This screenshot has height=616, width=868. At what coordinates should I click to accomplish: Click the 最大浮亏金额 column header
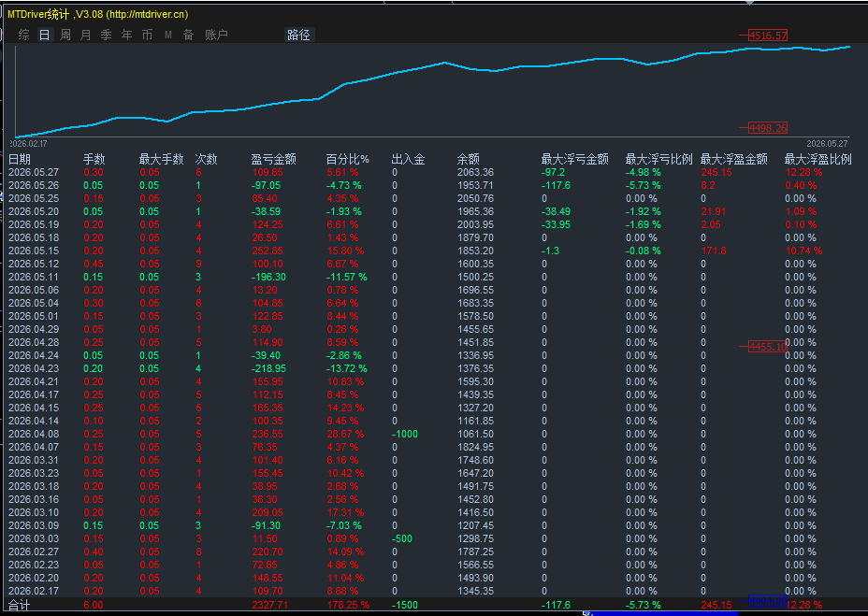[x=574, y=160]
